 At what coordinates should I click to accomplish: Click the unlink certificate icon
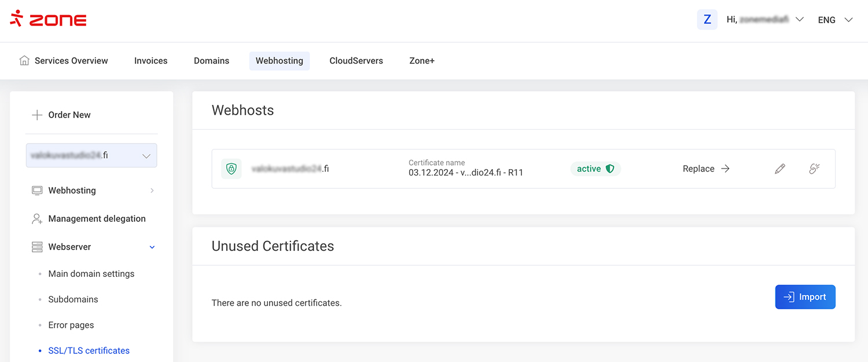click(x=814, y=169)
